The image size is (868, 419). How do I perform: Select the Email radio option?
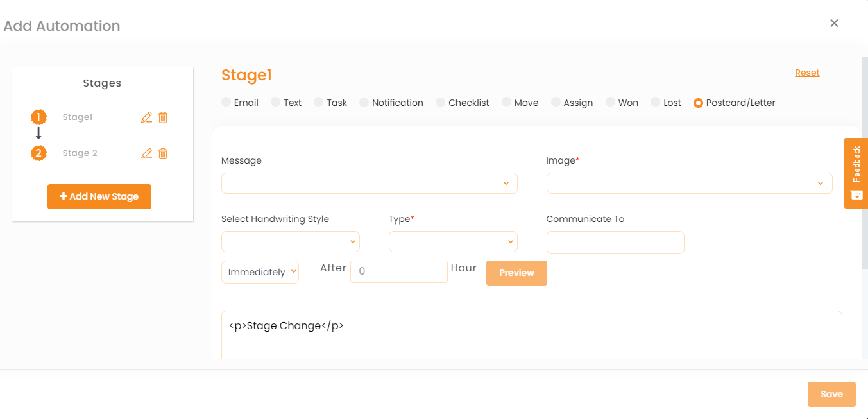coord(226,102)
